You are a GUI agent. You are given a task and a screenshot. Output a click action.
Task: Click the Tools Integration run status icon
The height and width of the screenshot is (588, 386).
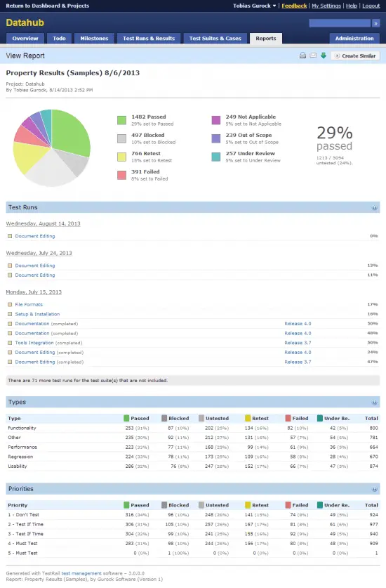[10, 343]
